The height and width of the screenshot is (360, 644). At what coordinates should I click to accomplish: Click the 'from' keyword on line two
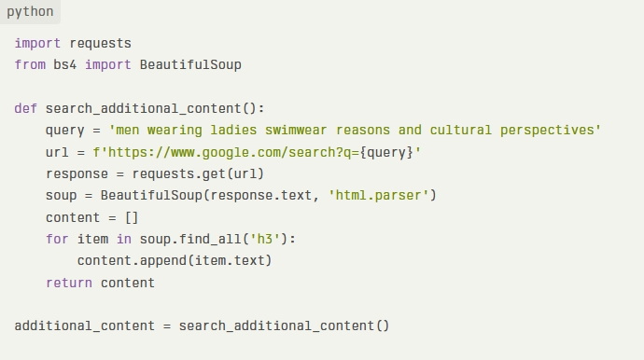point(30,64)
